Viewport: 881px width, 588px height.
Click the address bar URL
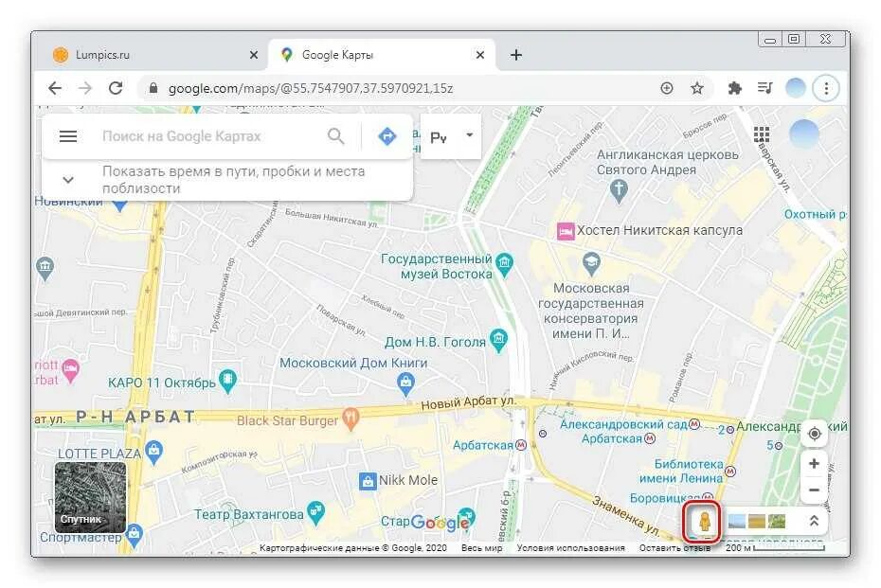(x=311, y=88)
